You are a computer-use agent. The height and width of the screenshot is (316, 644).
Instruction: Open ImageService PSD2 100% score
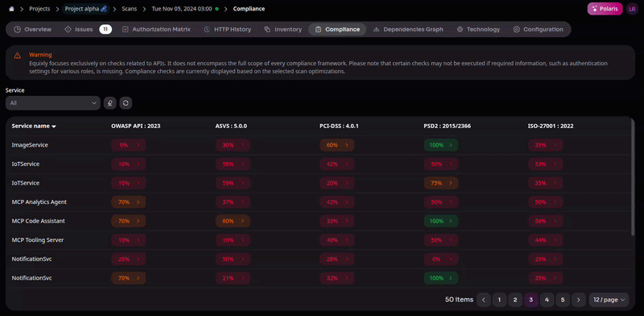click(x=441, y=145)
